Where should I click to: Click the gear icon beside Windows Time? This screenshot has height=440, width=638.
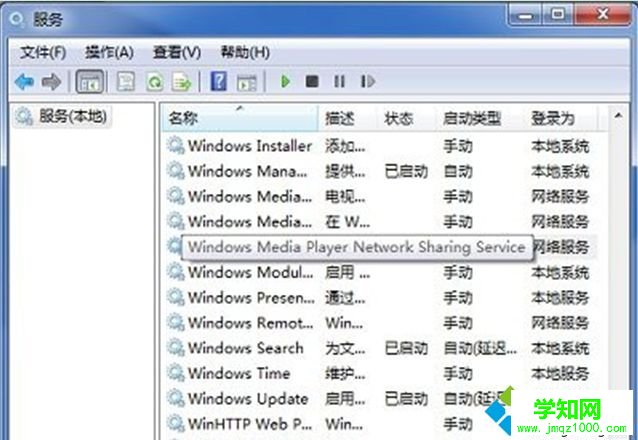[176, 373]
